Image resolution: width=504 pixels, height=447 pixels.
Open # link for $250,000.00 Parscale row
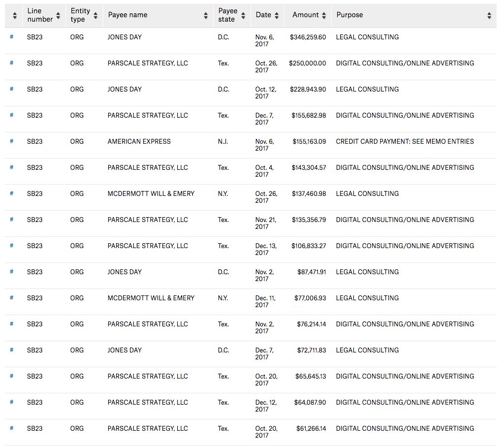(12, 63)
